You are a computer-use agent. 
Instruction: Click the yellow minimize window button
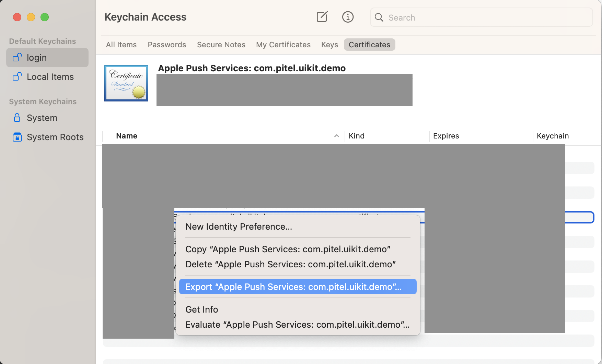31,17
